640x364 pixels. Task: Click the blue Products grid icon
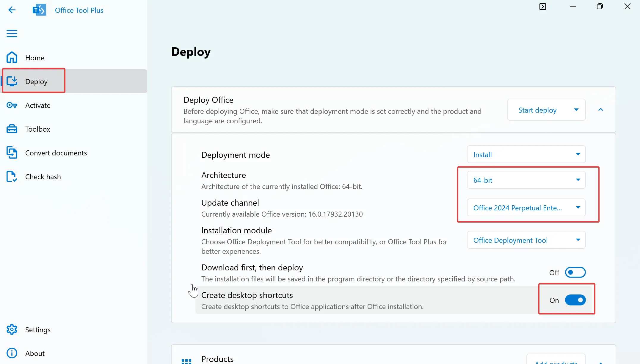pos(186,360)
